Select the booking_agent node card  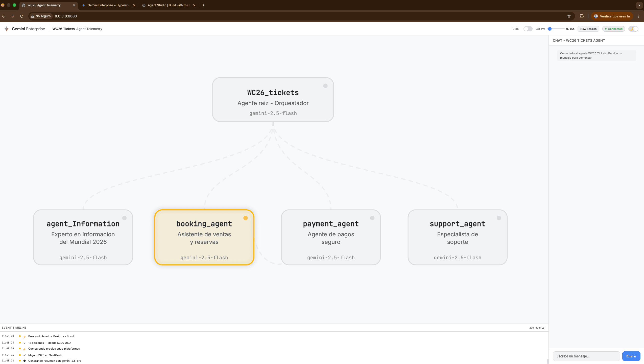point(204,237)
